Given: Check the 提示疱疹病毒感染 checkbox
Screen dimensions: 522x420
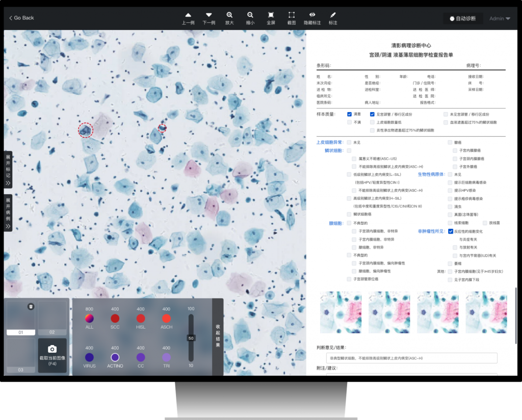Looking at the screenshot, I should [450, 199].
